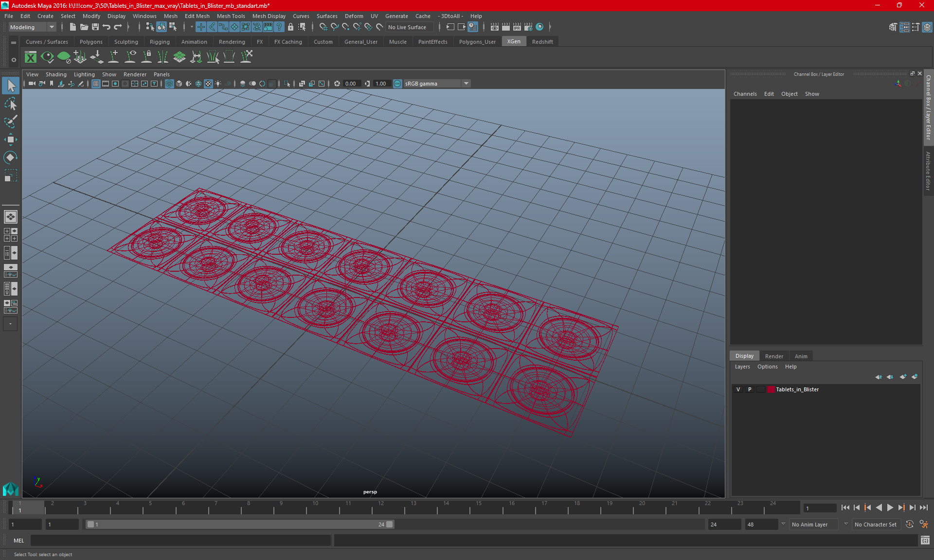Switch to the Render layer tab

click(774, 356)
